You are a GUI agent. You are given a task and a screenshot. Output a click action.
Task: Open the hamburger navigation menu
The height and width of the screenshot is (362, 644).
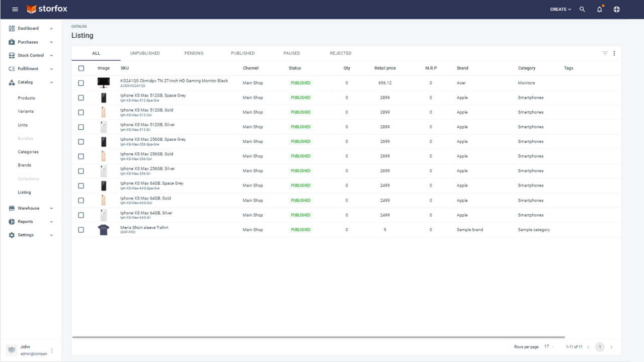[15, 9]
